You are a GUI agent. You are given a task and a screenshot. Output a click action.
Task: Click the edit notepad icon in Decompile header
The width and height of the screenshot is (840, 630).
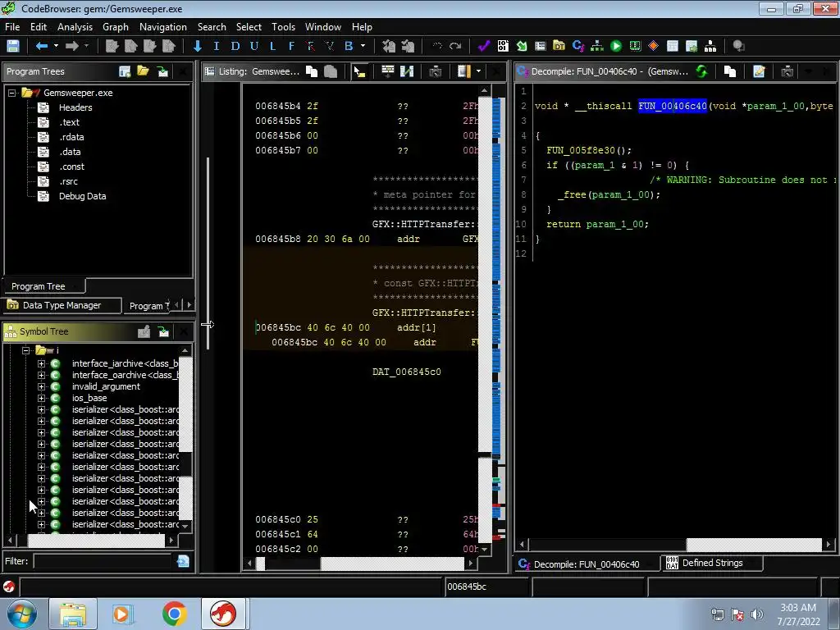coord(759,71)
